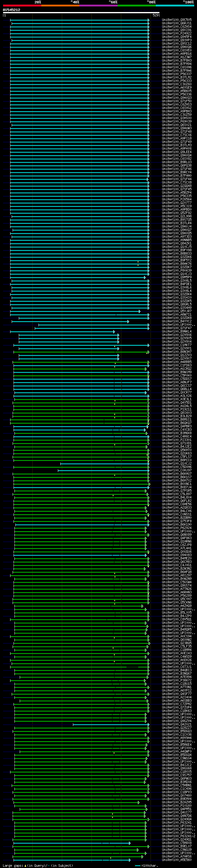Select hit label UniRef100_A5E560
Screen dimensions: 197x868
coord(177,860)
